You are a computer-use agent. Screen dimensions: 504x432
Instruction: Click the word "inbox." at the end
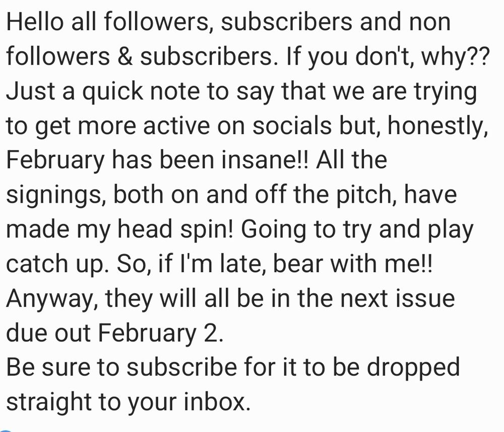click(x=217, y=402)
